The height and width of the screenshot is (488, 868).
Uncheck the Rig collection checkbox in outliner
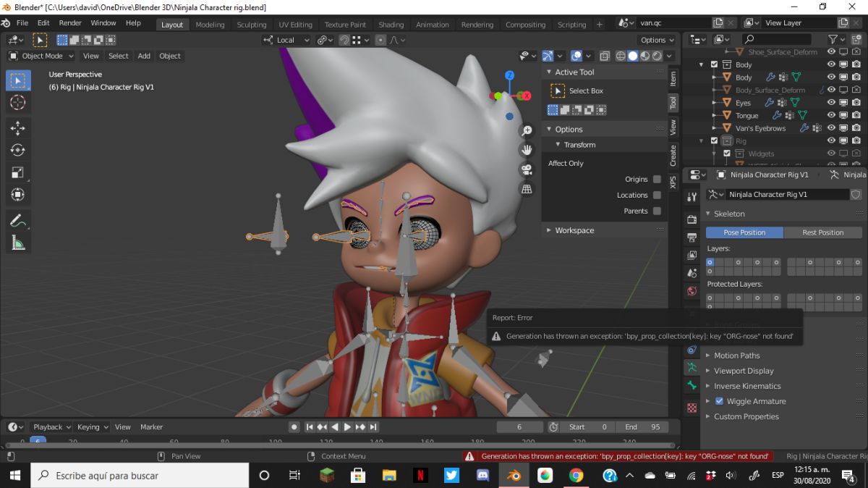(715, 140)
